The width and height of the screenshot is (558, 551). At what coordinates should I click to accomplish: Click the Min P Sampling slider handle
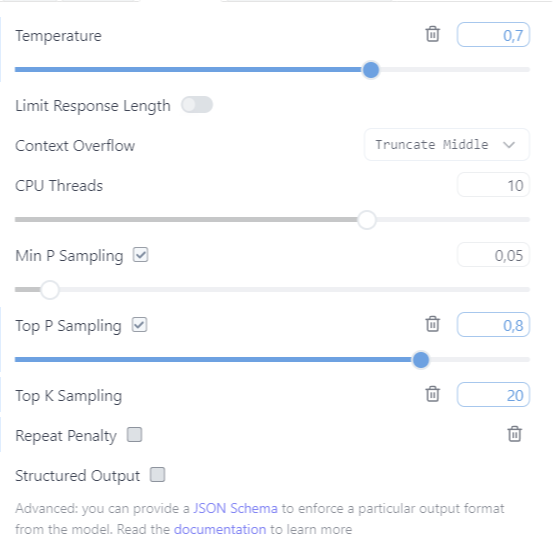(x=49, y=290)
